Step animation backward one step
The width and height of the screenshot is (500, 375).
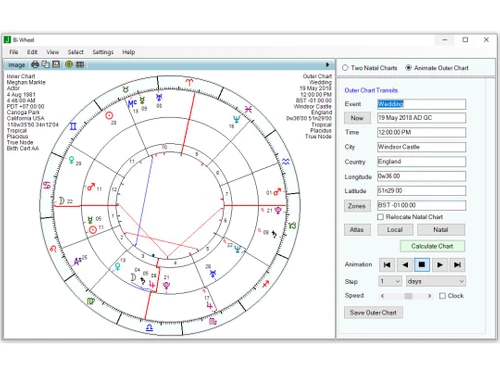(405, 265)
